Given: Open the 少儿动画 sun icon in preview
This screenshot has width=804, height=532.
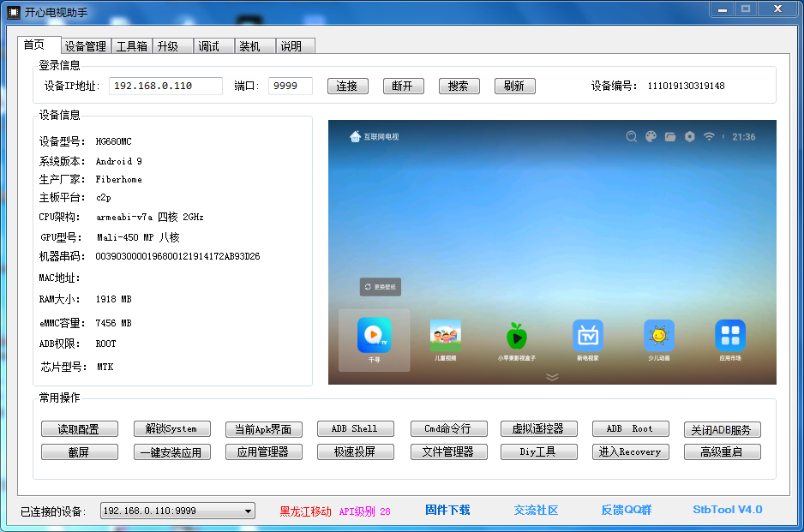Looking at the screenshot, I should tap(659, 336).
